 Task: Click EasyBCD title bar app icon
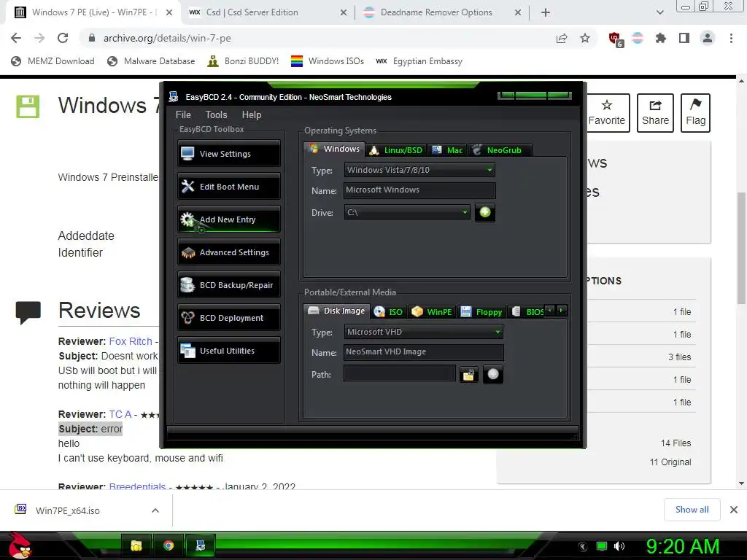pyautogui.click(x=174, y=97)
